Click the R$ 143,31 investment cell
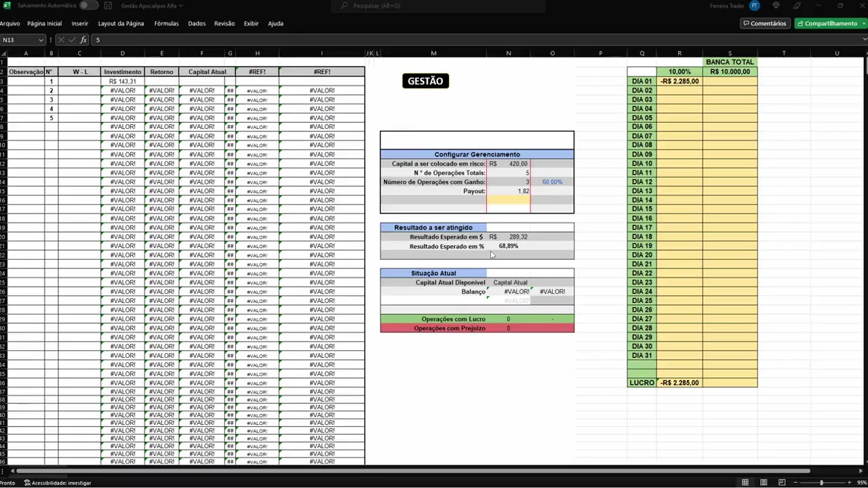 pyautogui.click(x=123, y=81)
